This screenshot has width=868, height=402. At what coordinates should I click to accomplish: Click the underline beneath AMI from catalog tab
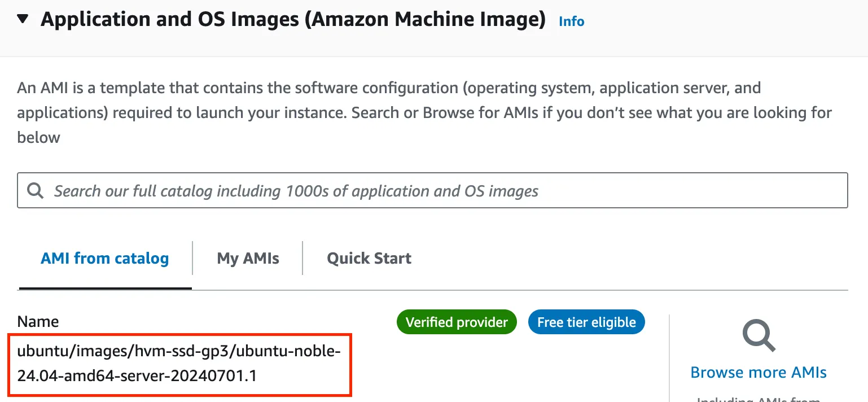[105, 288]
